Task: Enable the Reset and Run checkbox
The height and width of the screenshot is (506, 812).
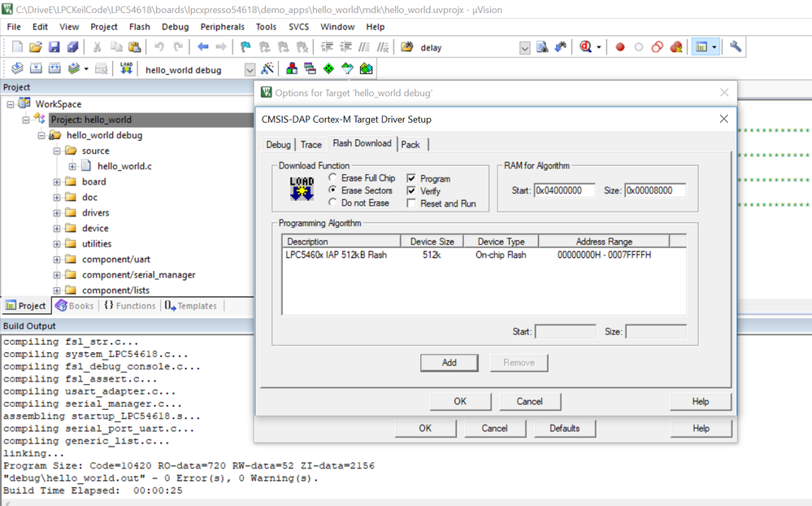Action: pos(411,203)
